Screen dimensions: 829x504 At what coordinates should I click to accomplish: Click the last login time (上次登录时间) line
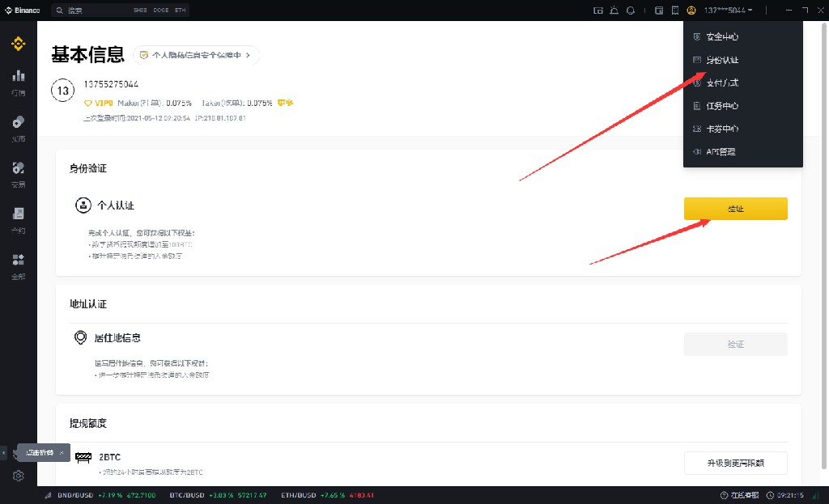pos(164,118)
